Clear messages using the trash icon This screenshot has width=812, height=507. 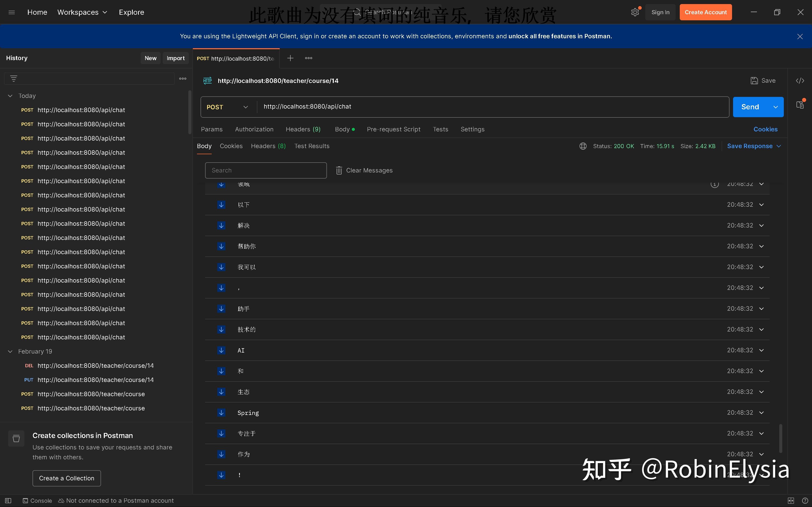(339, 170)
